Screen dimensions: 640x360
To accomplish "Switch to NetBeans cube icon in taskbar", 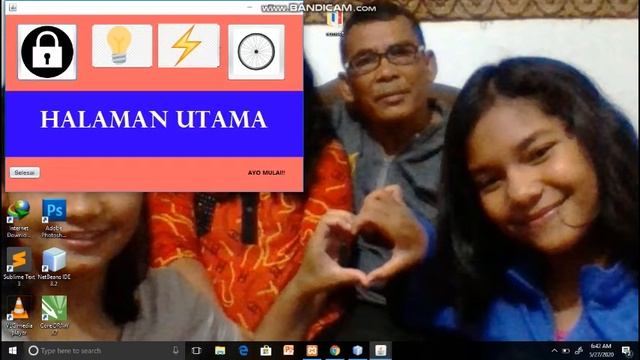I will coord(358,351).
